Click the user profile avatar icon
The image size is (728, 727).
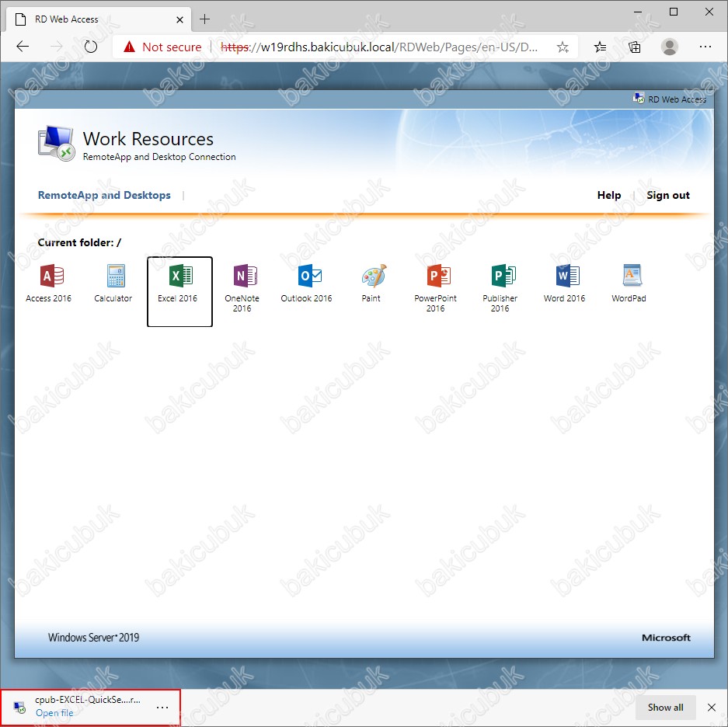tap(670, 47)
